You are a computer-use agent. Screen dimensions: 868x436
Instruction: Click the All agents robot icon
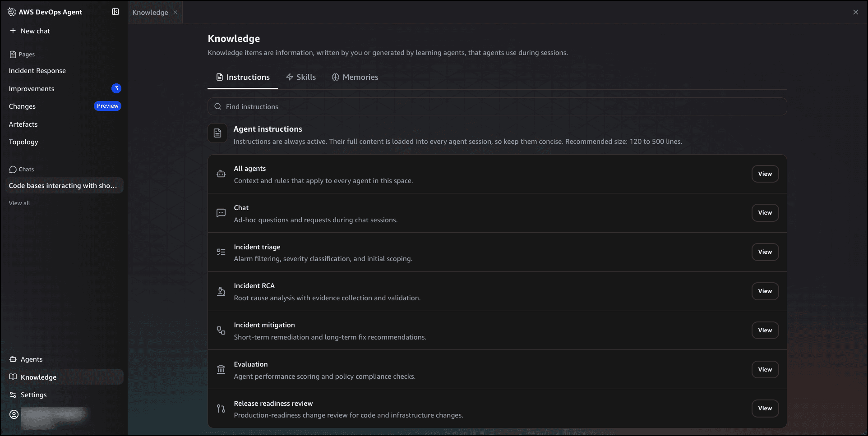click(x=221, y=174)
